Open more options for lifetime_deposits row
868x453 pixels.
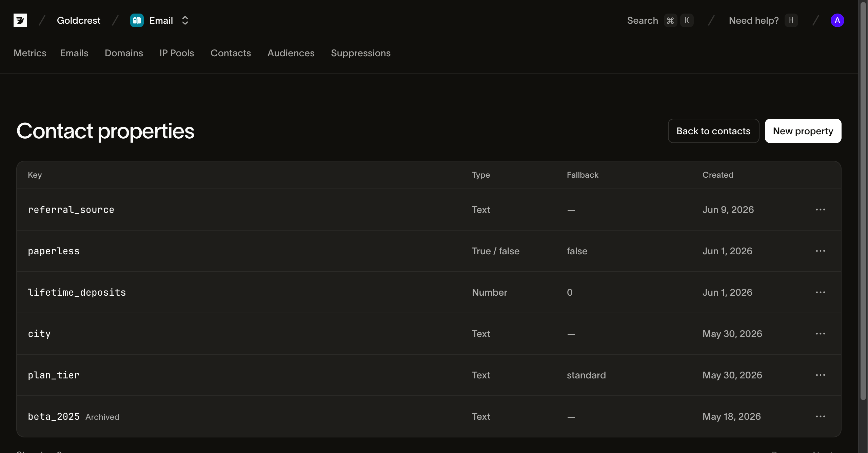tap(821, 292)
